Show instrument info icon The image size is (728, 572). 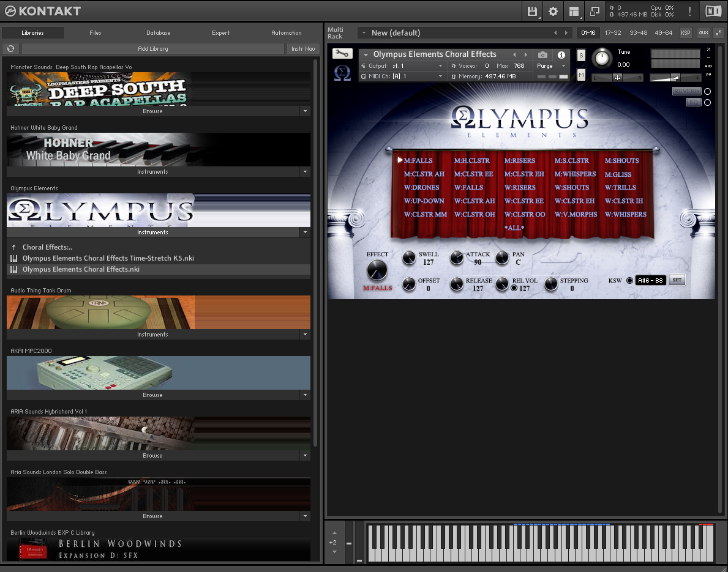pyautogui.click(x=561, y=54)
